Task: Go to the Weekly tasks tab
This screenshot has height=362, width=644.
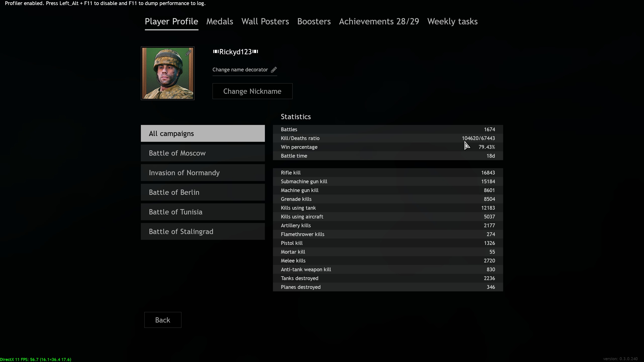Action: (x=452, y=22)
